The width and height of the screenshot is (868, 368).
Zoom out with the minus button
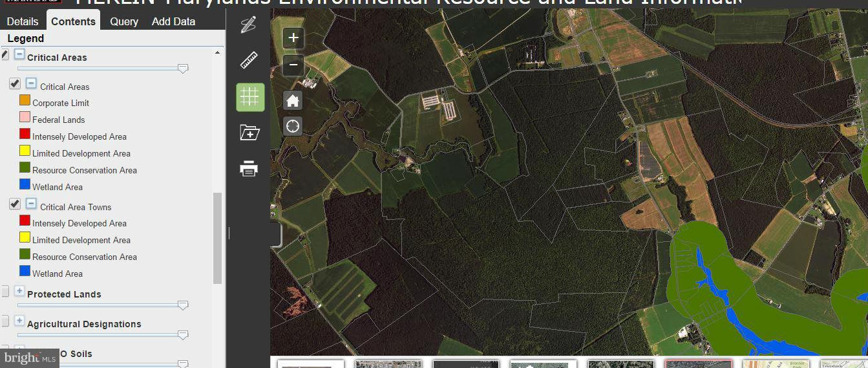pos(293,65)
